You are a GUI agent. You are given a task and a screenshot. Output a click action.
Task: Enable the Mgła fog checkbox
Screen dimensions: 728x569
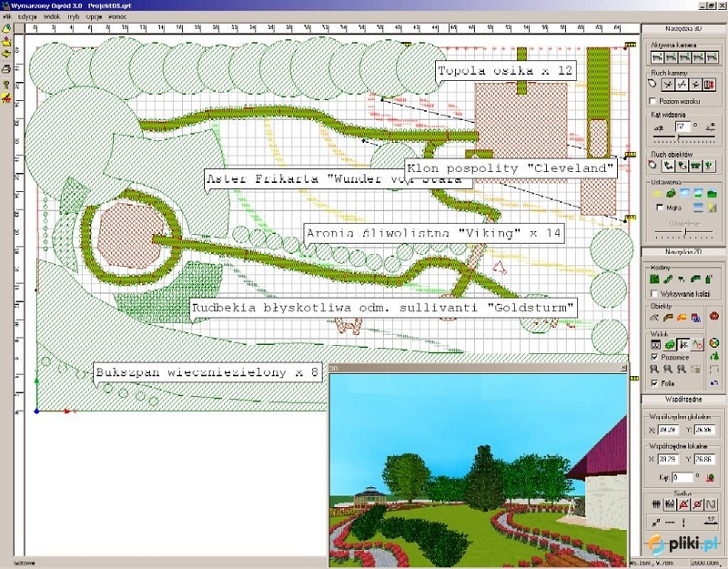pyautogui.click(x=659, y=208)
